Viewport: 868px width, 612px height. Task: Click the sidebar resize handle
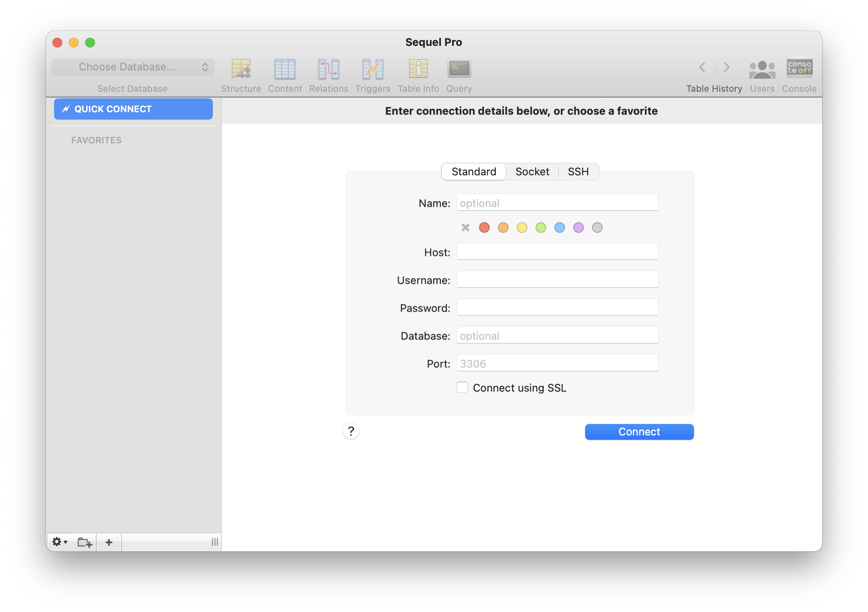tap(215, 542)
